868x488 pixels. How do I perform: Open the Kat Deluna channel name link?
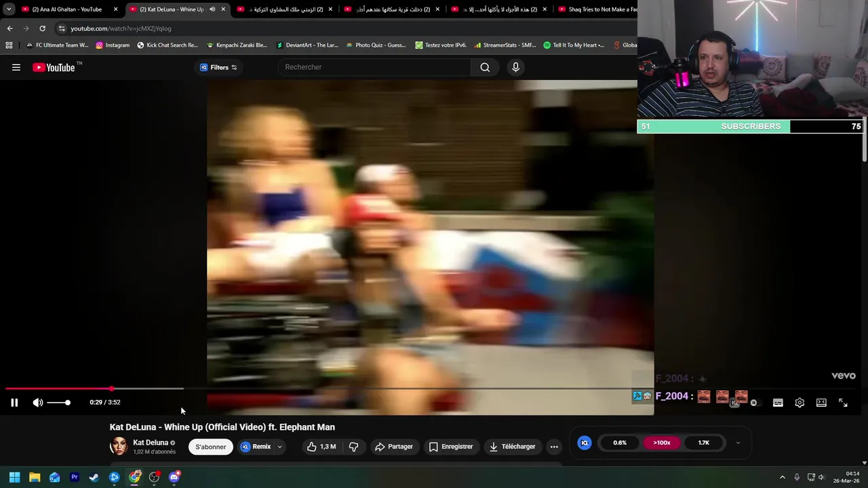[151, 443]
